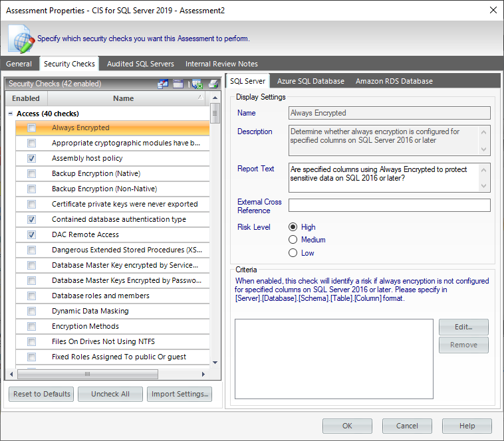
Task: Click the External Cross Reference field
Action: (389, 205)
